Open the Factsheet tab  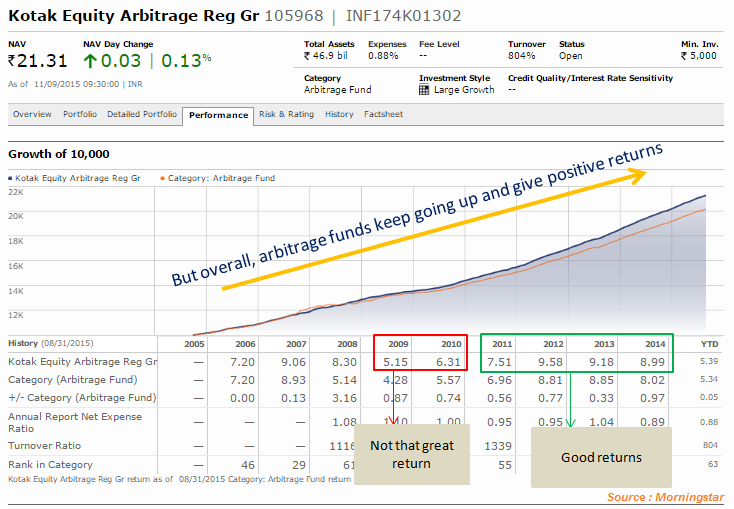[x=384, y=115]
